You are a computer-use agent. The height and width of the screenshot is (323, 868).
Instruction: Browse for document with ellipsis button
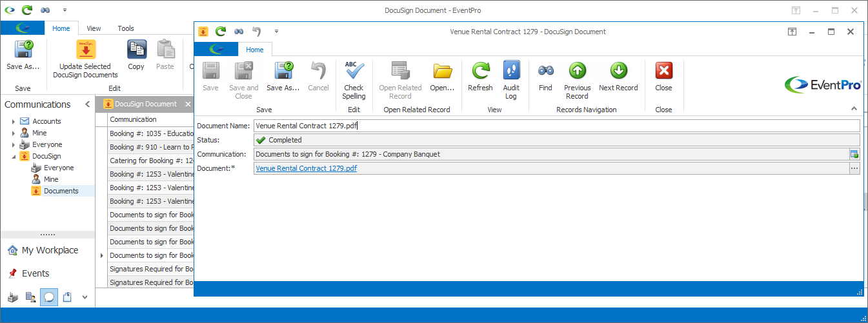[854, 168]
